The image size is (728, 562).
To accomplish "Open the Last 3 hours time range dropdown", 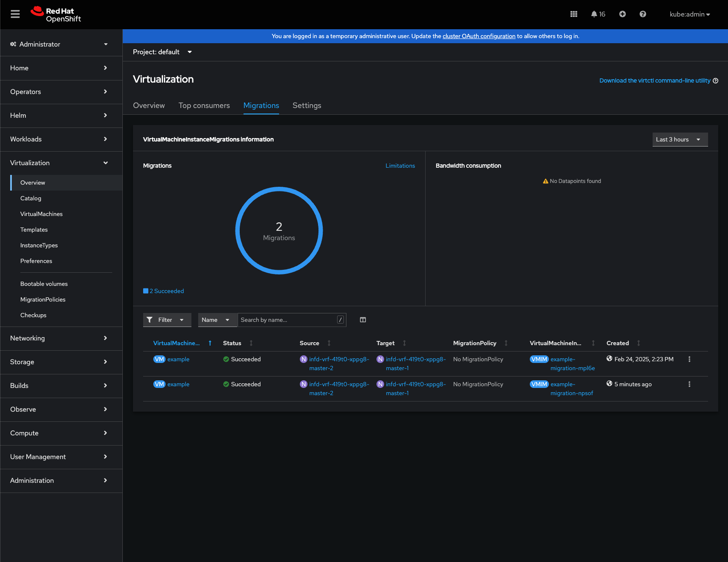I will (x=680, y=139).
